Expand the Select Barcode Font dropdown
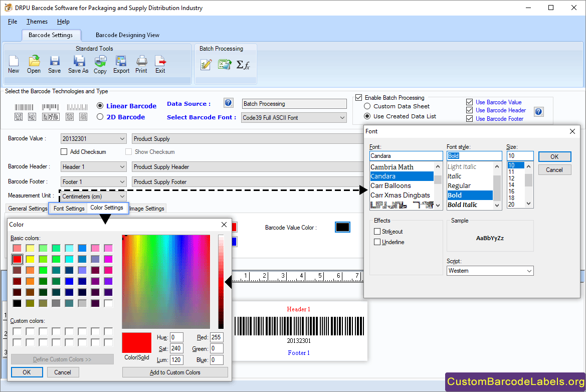Image resolution: width=586 pixels, height=392 pixels. click(x=342, y=118)
